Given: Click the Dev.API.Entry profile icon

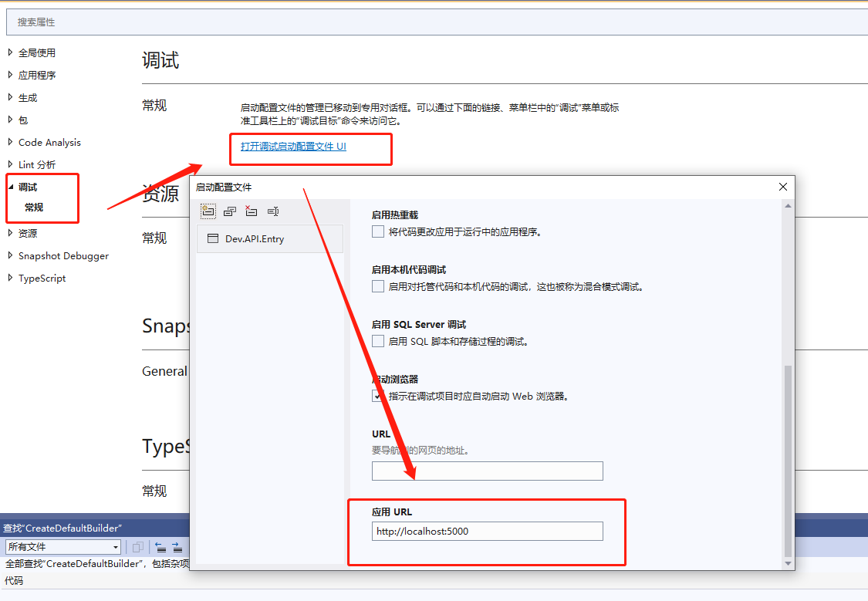Looking at the screenshot, I should tap(213, 238).
